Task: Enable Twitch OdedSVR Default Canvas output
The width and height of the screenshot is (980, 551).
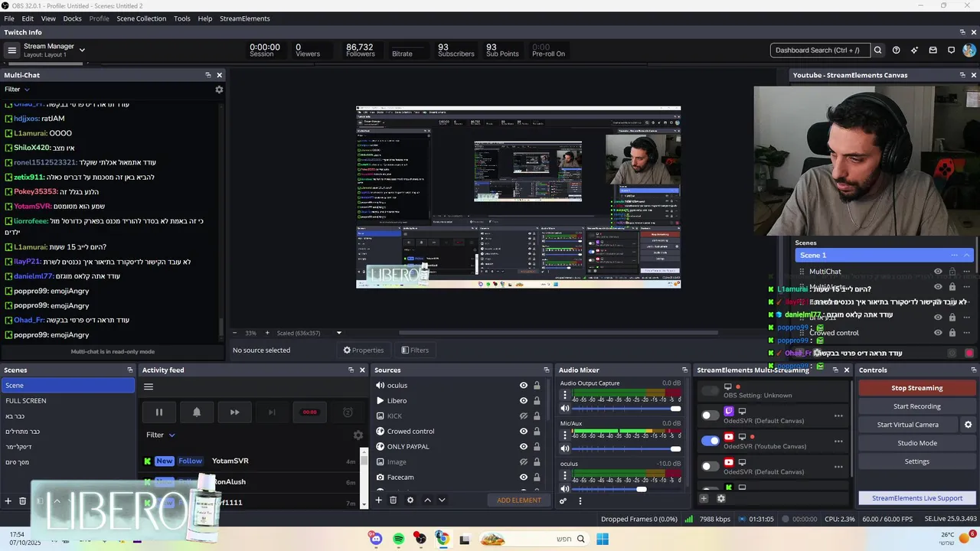Action: point(710,416)
